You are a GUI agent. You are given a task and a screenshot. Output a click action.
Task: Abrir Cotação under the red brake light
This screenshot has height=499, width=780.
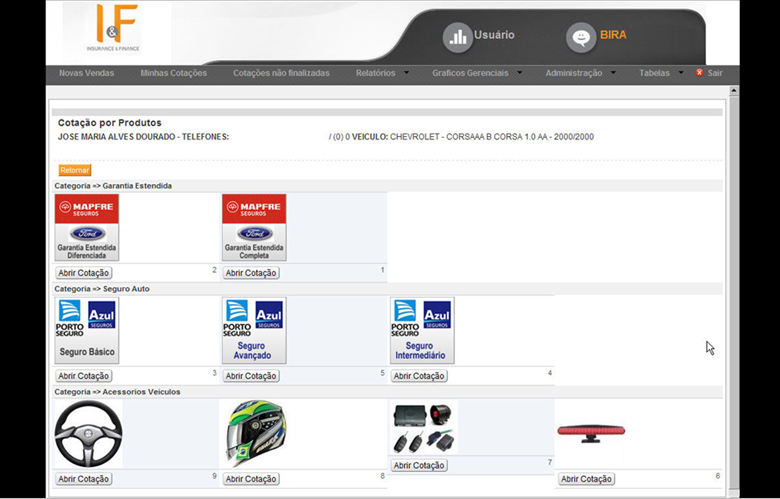[586, 479]
